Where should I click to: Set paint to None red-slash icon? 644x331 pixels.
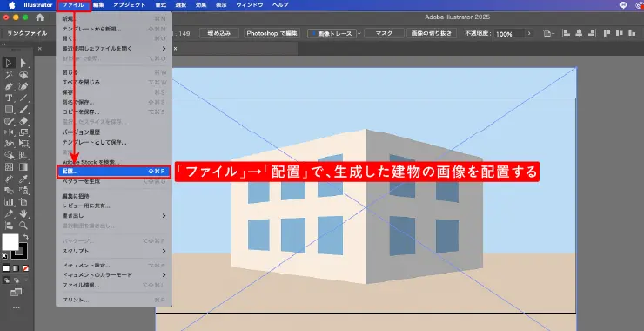click(25, 268)
